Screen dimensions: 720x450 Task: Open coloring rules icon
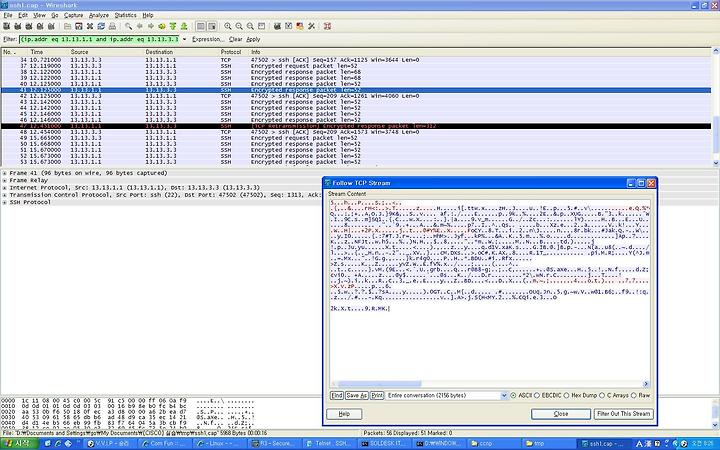click(300, 26)
